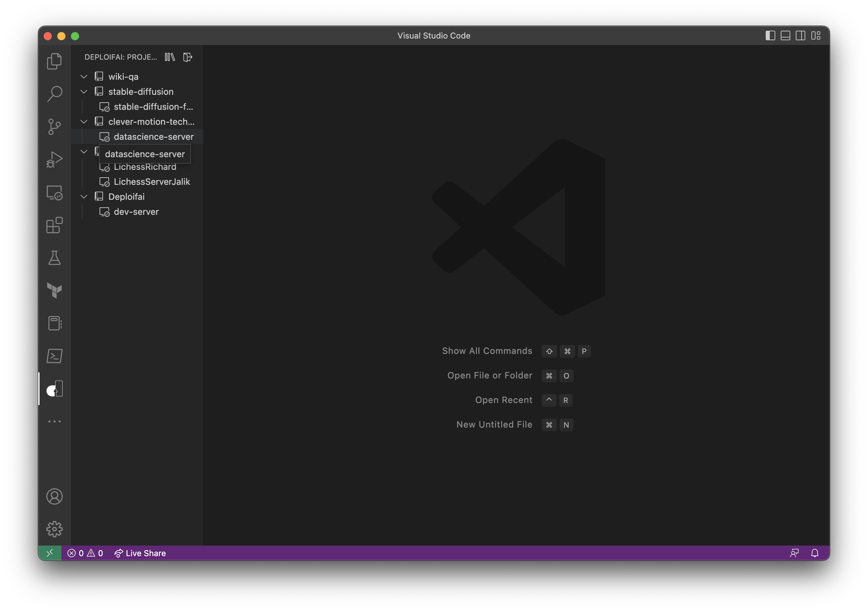Select the Deploifai project row
This screenshot has width=868, height=611.
coord(137,197)
